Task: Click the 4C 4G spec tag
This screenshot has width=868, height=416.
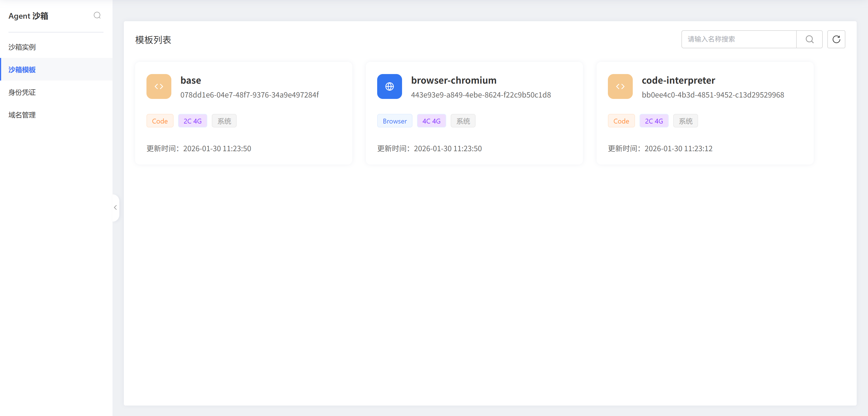Action: [431, 121]
